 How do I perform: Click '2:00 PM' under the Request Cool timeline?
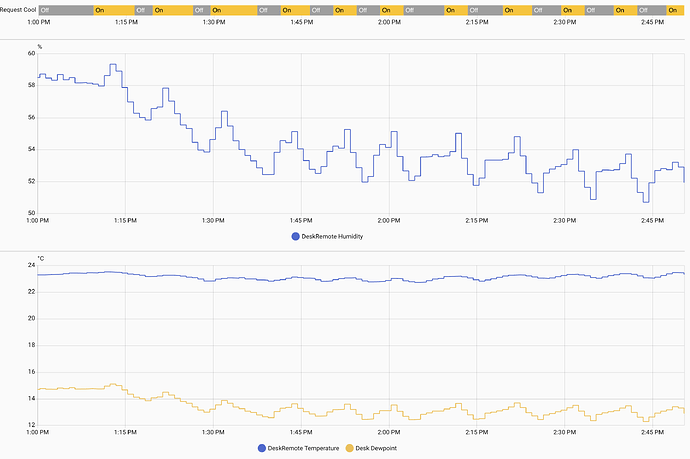pyautogui.click(x=389, y=22)
